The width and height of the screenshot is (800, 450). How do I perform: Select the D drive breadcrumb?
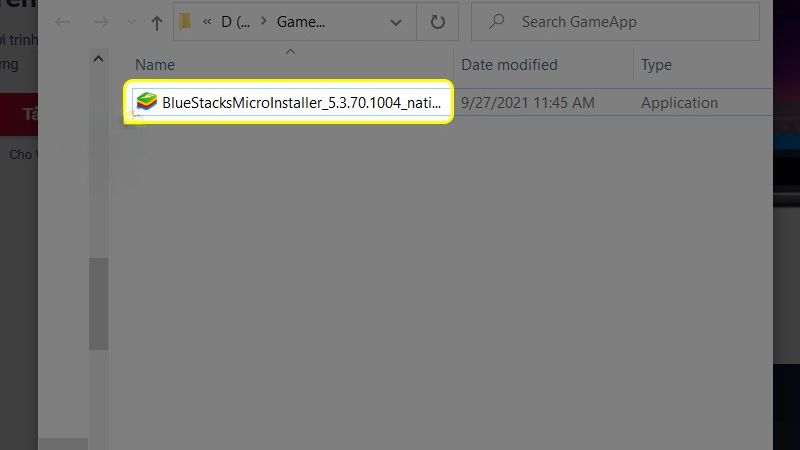click(x=235, y=22)
